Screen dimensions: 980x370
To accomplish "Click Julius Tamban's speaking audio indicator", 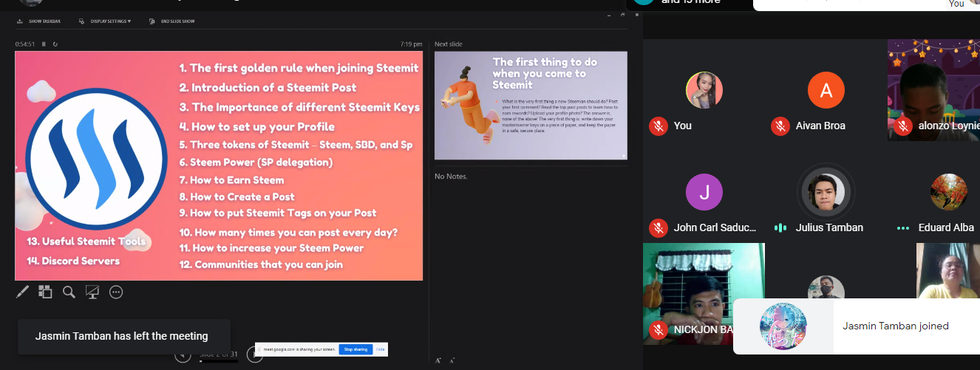I will [x=780, y=227].
